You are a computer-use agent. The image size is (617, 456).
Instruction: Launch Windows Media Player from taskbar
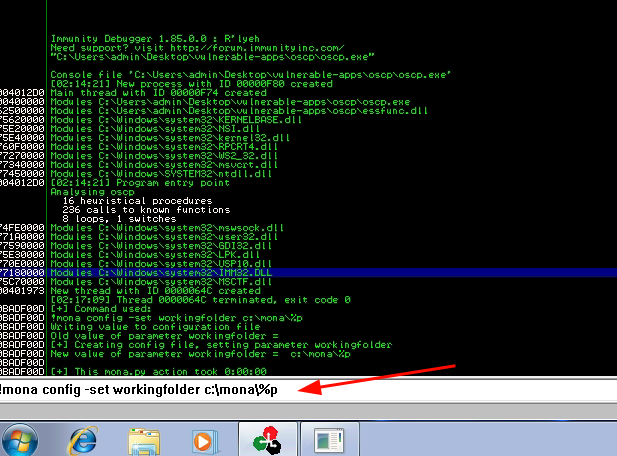click(x=205, y=441)
